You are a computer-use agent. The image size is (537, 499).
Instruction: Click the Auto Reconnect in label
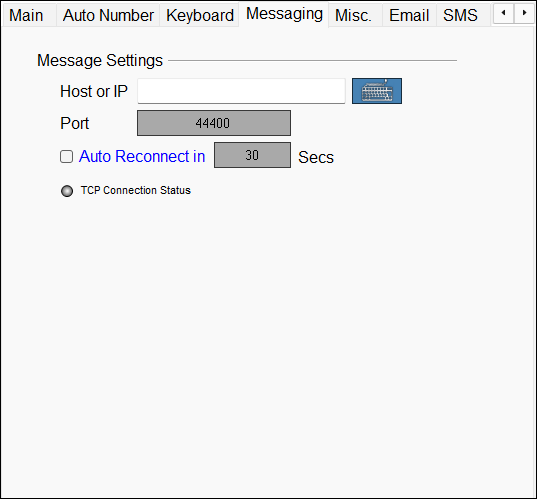tap(142, 157)
